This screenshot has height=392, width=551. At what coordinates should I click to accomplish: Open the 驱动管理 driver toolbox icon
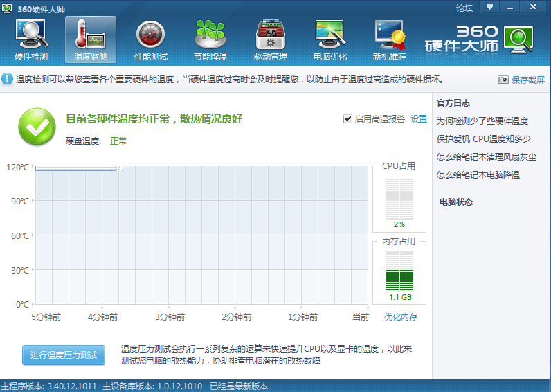tap(270, 39)
